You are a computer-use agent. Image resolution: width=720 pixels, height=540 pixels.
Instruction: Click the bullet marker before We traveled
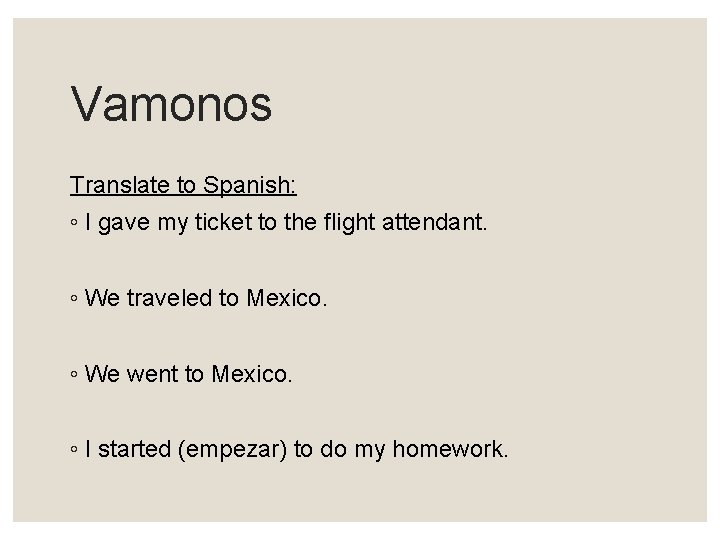tap(75, 299)
